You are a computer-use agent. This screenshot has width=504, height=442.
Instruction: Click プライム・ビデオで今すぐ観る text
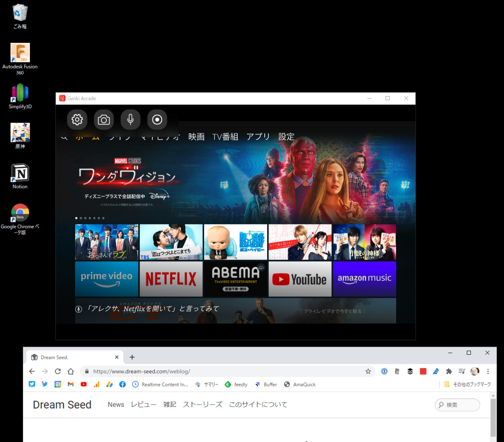[332, 311]
